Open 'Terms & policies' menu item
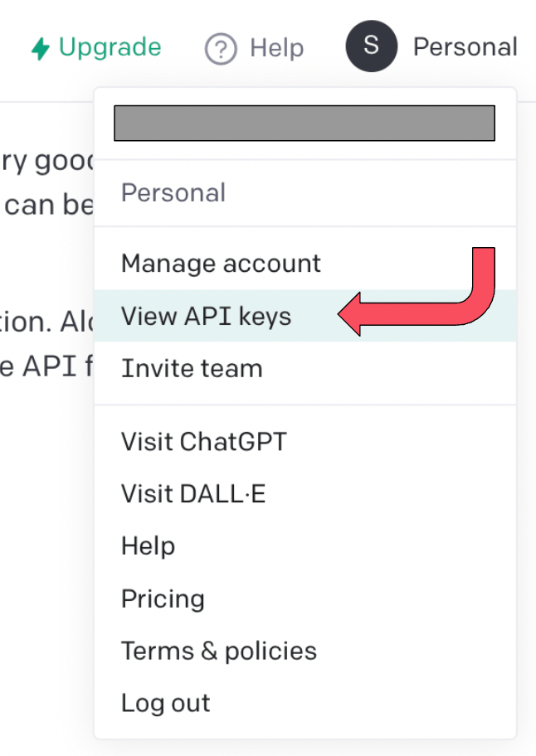Image resolution: width=536 pixels, height=756 pixels. pyautogui.click(x=218, y=651)
